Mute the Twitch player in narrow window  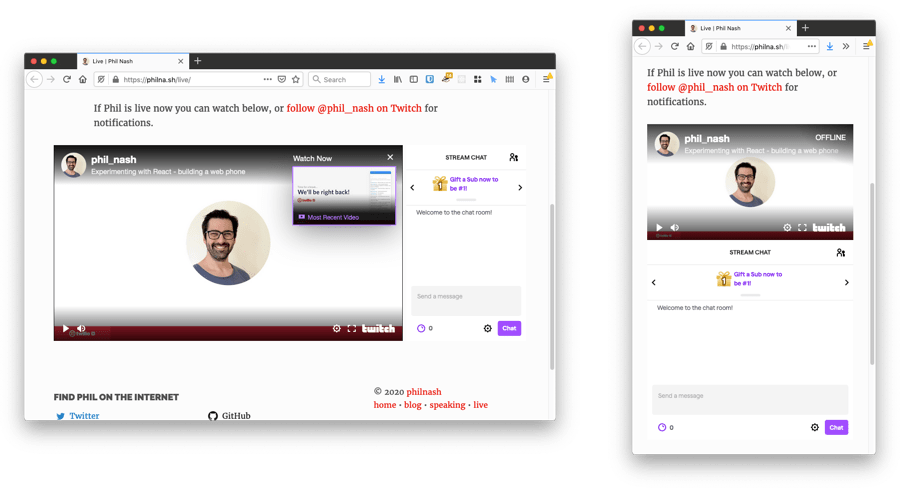click(x=675, y=227)
